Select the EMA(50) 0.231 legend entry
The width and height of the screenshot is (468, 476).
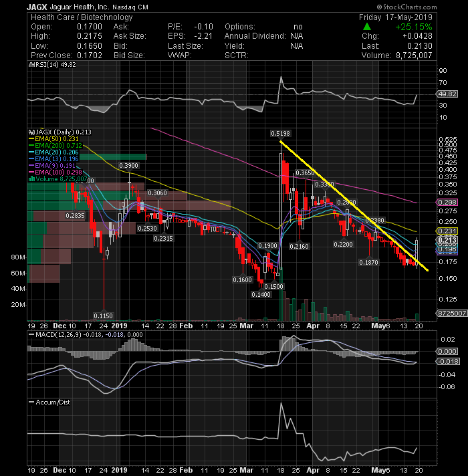[x=53, y=139]
